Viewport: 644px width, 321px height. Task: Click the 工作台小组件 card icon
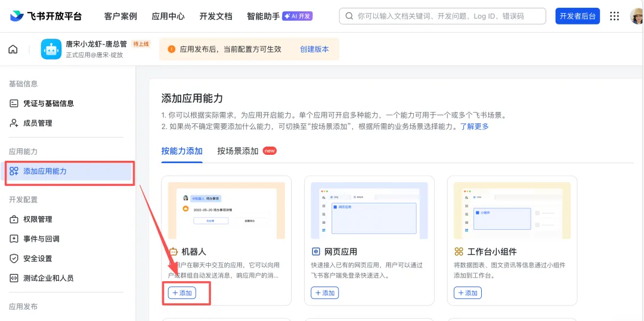point(459,251)
